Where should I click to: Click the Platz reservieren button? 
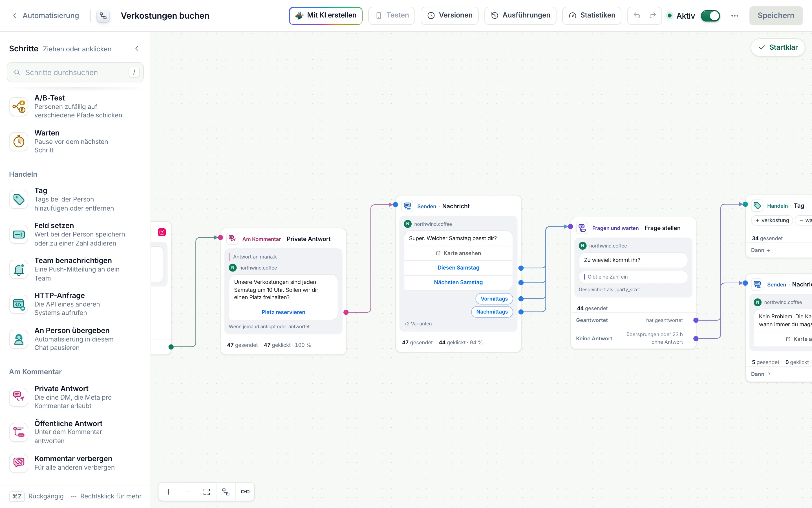tap(283, 312)
